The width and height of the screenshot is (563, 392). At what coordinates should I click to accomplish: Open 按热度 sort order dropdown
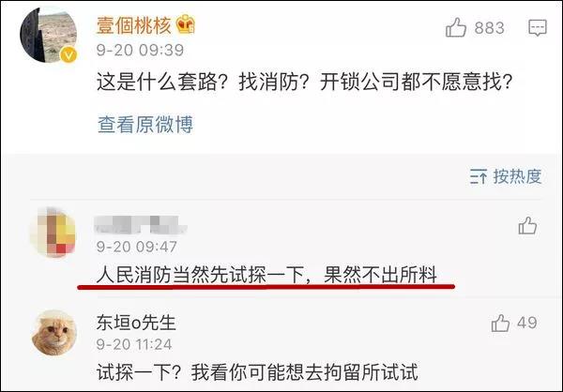506,176
